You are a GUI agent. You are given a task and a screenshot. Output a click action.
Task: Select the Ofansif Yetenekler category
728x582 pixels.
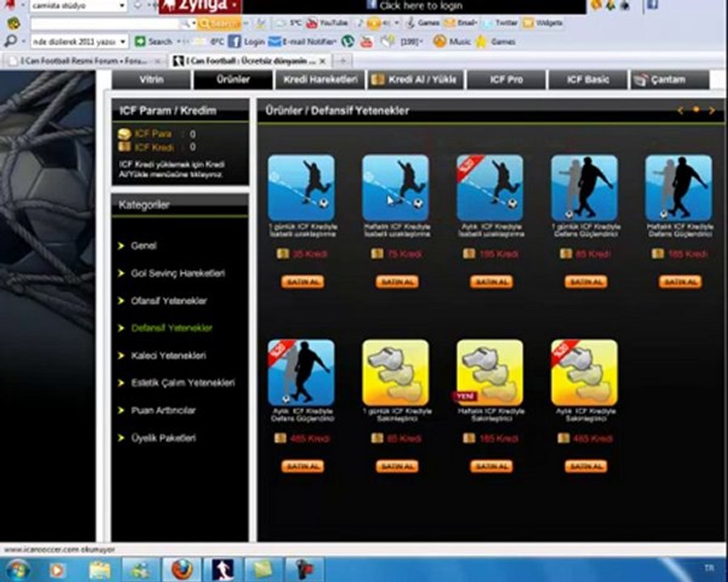pyautogui.click(x=168, y=301)
